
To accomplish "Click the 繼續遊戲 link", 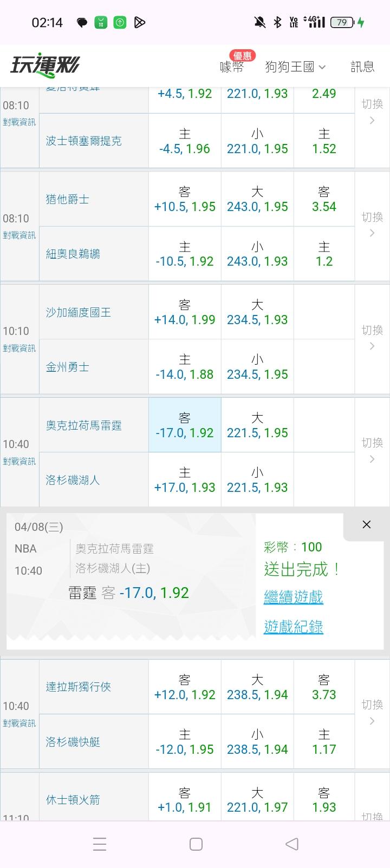I will 293,597.
